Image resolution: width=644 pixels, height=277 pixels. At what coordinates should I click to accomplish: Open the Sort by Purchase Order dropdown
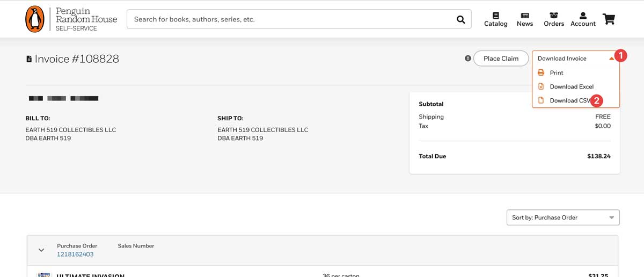(563, 217)
